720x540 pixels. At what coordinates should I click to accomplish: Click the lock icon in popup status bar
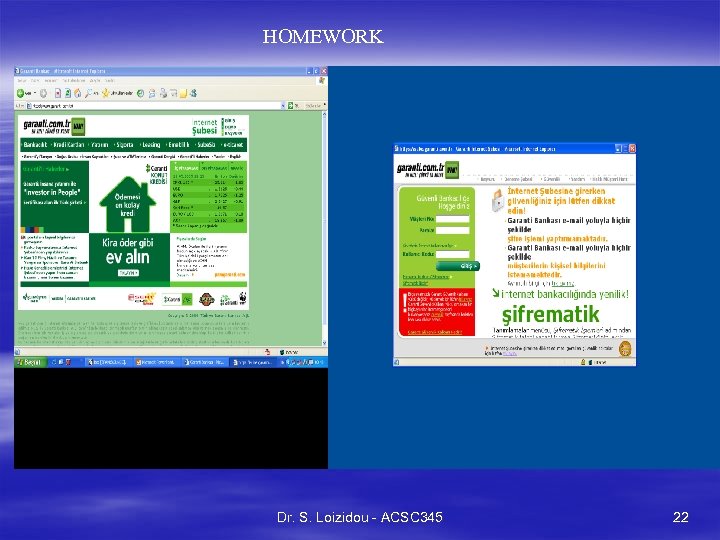pyautogui.click(x=583, y=362)
